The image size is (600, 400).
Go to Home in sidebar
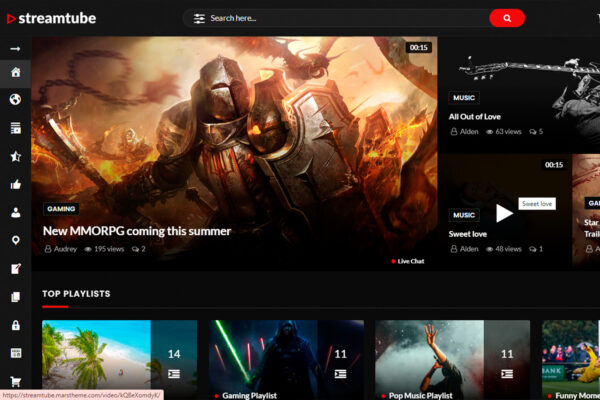point(15,72)
